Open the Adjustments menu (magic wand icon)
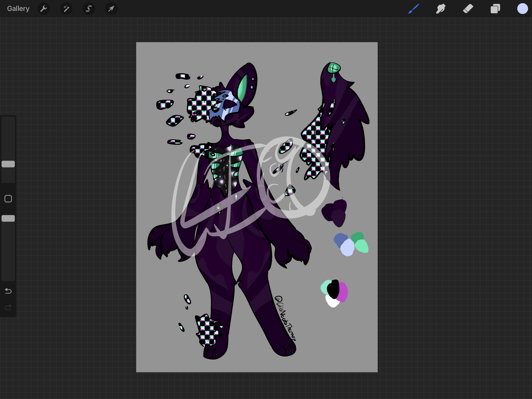The width and height of the screenshot is (532, 399). tap(66, 9)
